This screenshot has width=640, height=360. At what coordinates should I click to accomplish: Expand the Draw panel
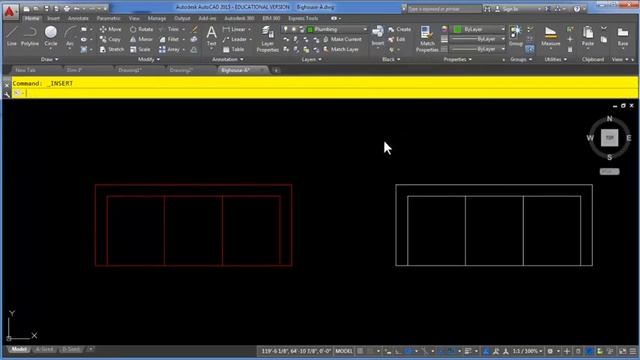(49, 60)
